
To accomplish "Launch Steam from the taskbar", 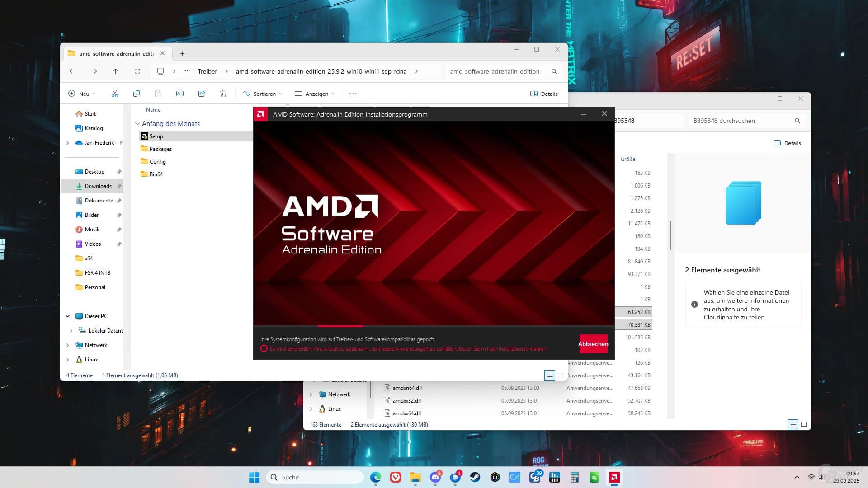I will pyautogui.click(x=475, y=477).
